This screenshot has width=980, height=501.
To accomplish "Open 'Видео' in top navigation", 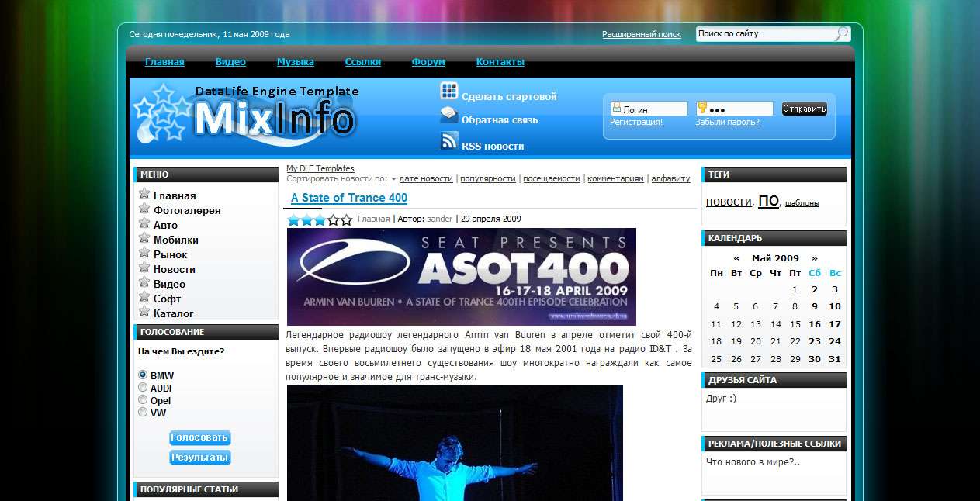I will point(230,62).
